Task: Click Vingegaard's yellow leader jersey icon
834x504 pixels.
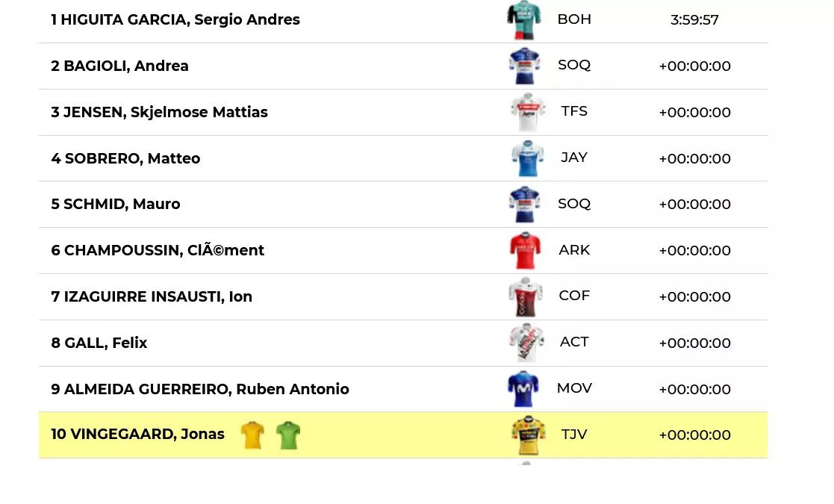Action: click(252, 435)
